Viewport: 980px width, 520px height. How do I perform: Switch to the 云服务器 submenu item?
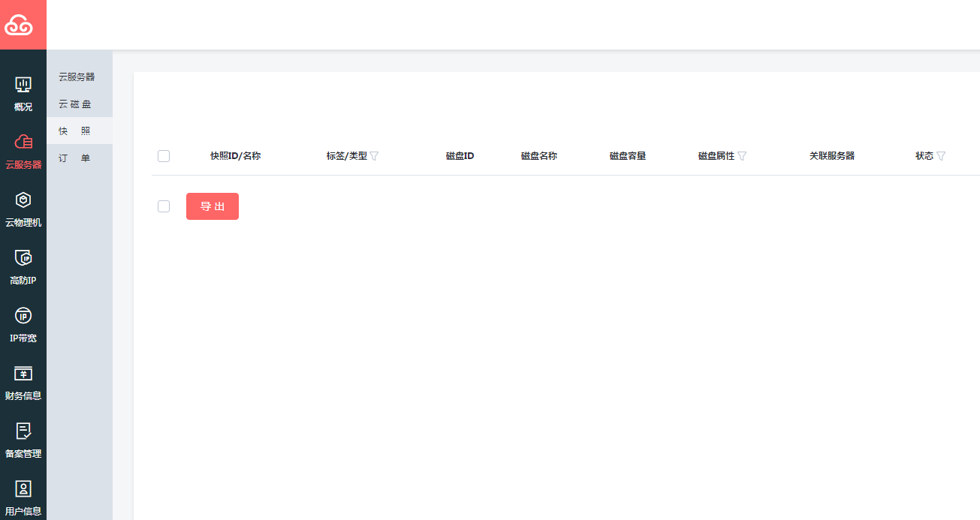pyautogui.click(x=77, y=77)
